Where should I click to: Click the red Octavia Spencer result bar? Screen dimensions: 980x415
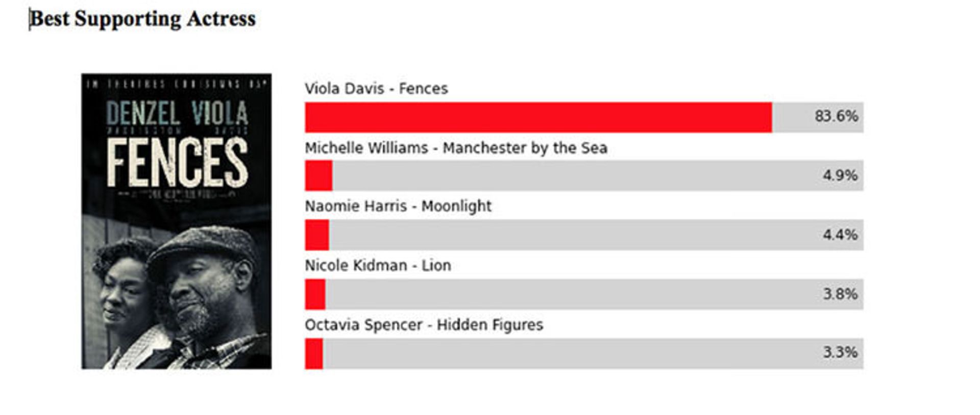pyautogui.click(x=314, y=353)
